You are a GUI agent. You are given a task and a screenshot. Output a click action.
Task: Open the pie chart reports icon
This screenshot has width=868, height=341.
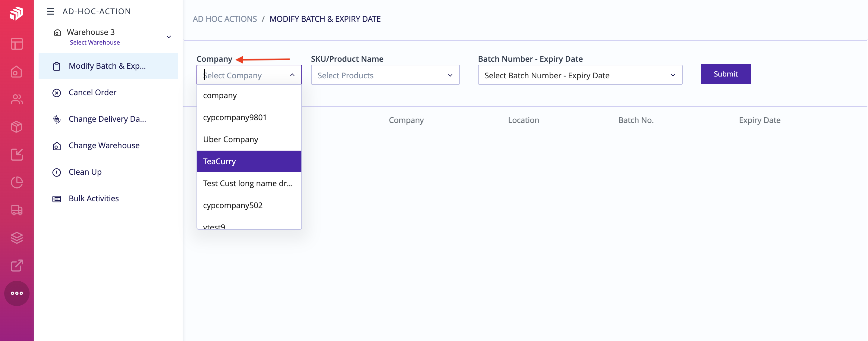click(17, 182)
